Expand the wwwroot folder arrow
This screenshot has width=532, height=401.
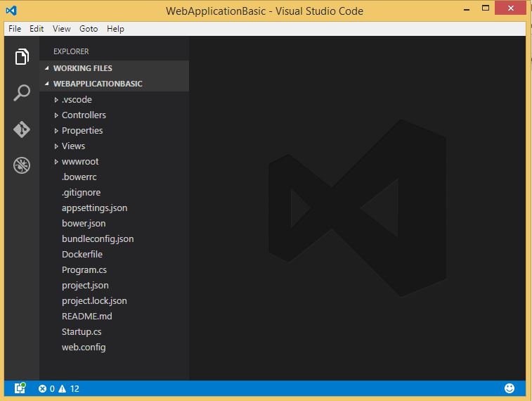click(56, 162)
